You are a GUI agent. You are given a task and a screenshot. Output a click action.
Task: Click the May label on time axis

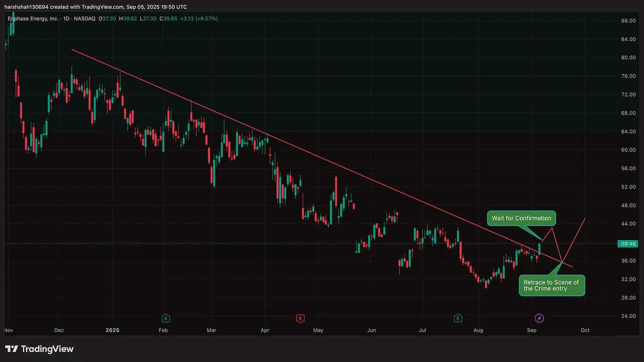pos(318,330)
